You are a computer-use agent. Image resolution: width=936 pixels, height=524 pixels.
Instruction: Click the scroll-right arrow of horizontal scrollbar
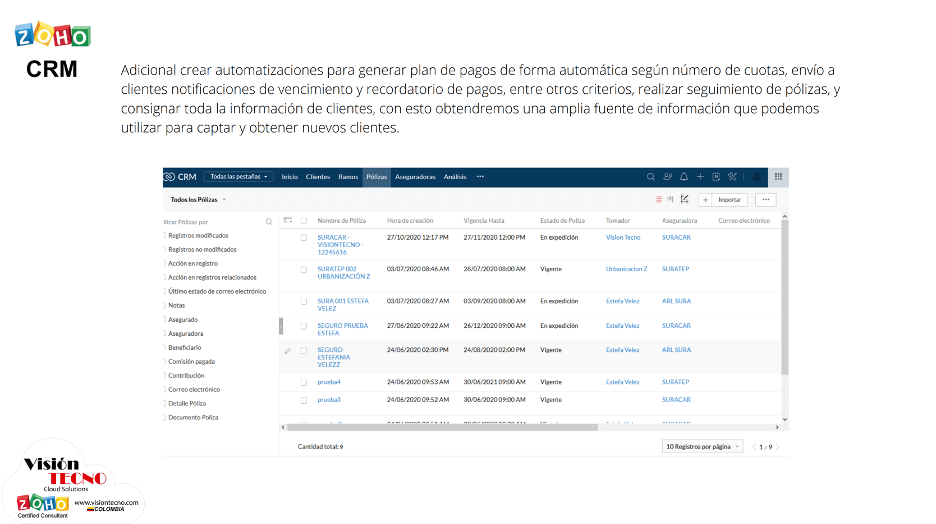coord(777,427)
